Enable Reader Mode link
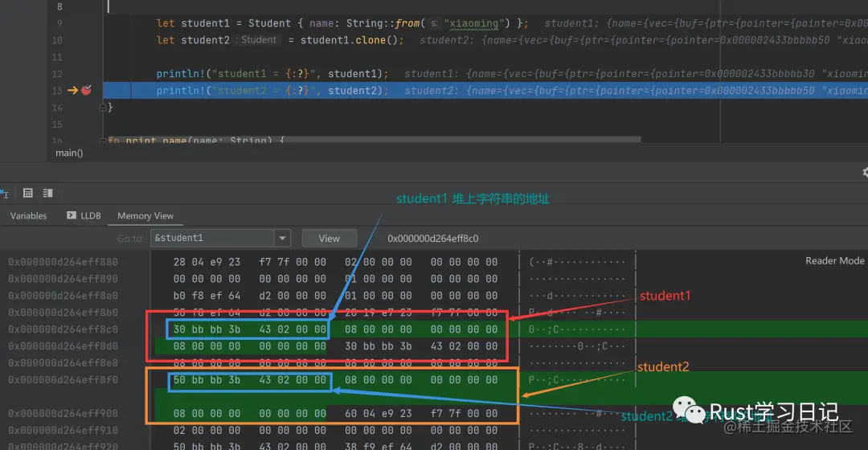The height and width of the screenshot is (450, 868). (x=834, y=260)
